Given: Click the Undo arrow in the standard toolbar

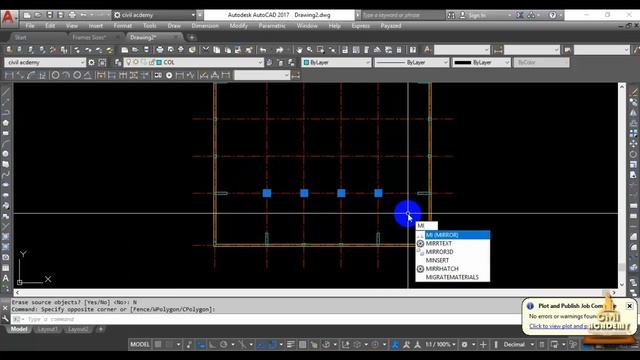Looking at the screenshot, I should 263,50.
